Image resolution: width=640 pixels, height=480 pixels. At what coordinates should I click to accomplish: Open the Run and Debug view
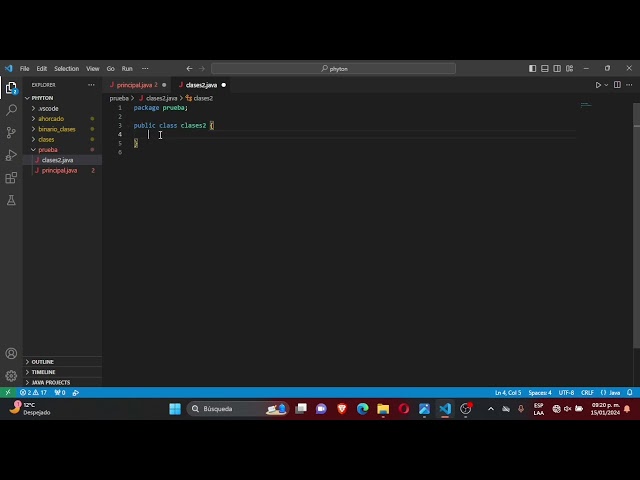click(x=11, y=155)
